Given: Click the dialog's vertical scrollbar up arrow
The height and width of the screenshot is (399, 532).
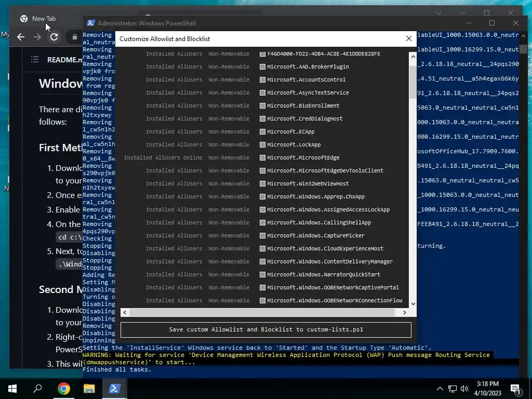Looking at the screenshot, I should [x=413, y=56].
